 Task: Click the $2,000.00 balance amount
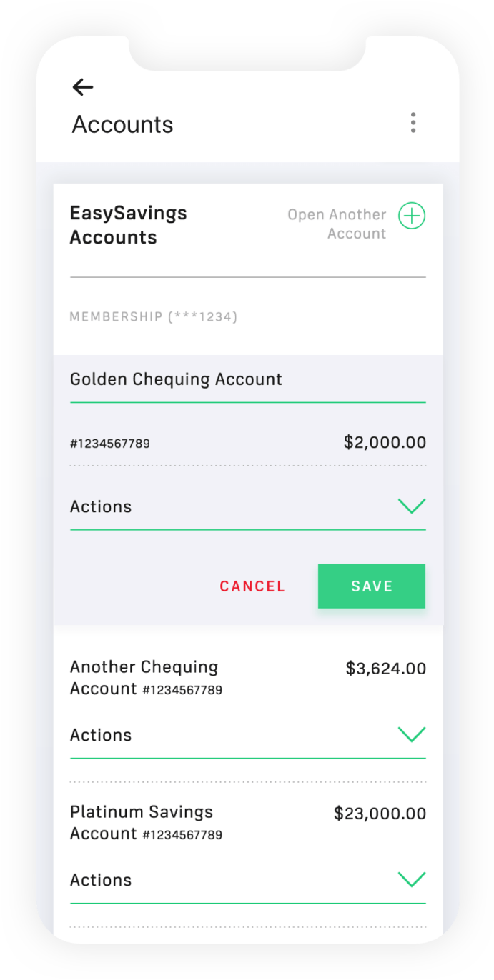pos(385,442)
